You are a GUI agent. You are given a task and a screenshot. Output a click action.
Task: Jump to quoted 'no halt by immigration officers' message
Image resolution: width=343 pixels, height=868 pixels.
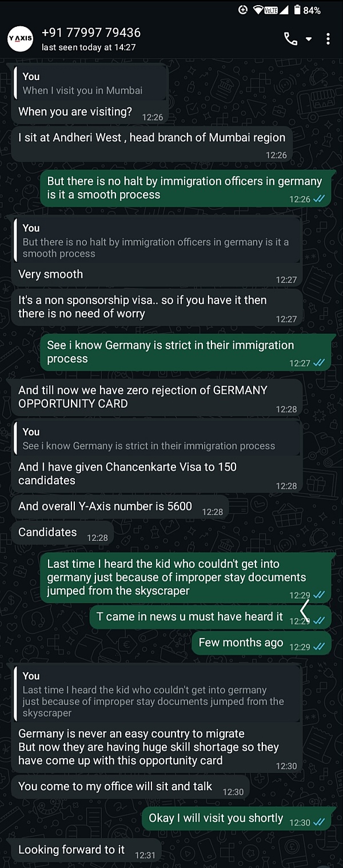point(155,241)
